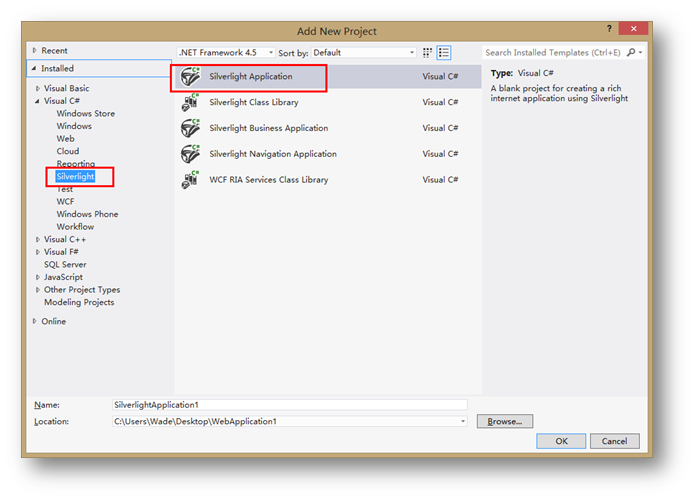Click the Silverlight Navigation Application icon
The width and height of the screenshot is (695, 500).
pos(190,154)
